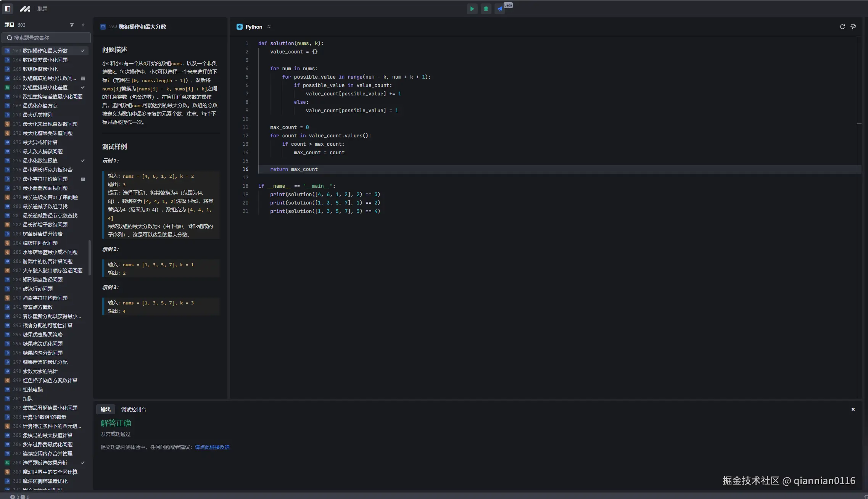The height and width of the screenshot is (499, 868).
Task: Focus the 搜索题号或名称 search field
Action: pos(47,38)
